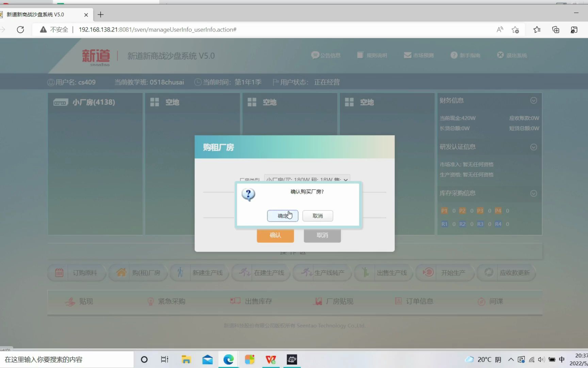
Task: Collapse the 库存采购信息 panel chevron
Action: [534, 193]
